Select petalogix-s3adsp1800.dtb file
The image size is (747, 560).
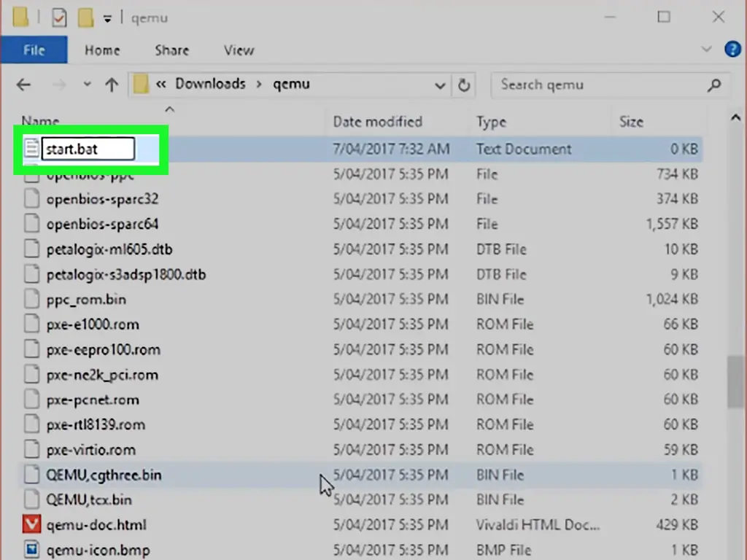(125, 275)
